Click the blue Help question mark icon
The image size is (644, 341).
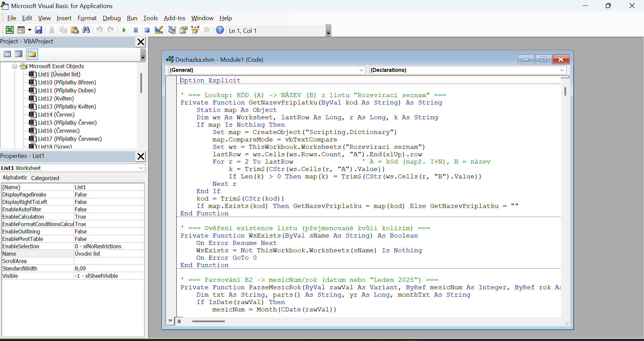(220, 30)
